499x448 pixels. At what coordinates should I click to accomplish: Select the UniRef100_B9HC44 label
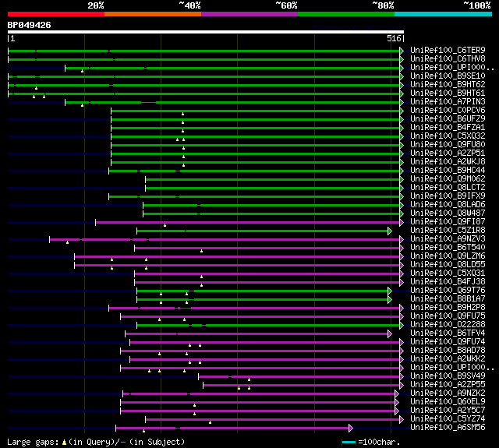pyautogui.click(x=448, y=171)
